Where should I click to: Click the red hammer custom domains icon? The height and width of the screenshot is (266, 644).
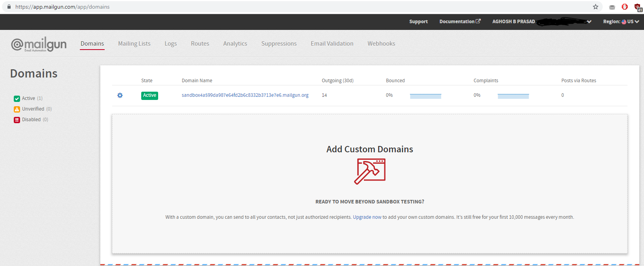coord(369,171)
